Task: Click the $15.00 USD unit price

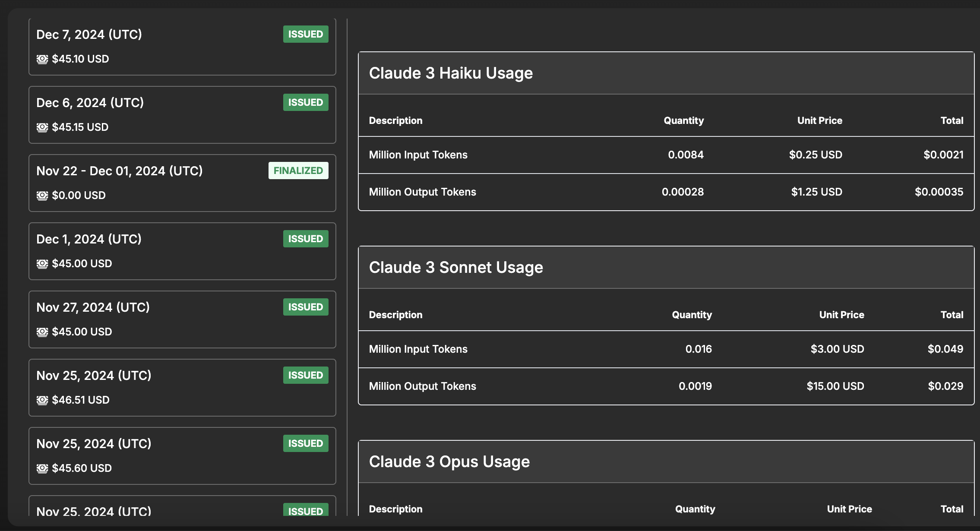Action: 835,386
